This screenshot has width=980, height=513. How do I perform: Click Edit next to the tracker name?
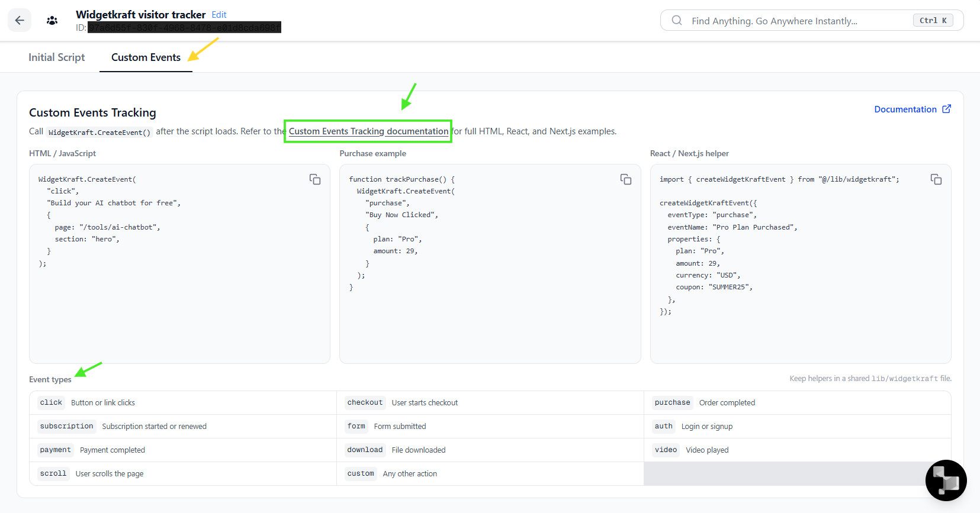pos(219,15)
